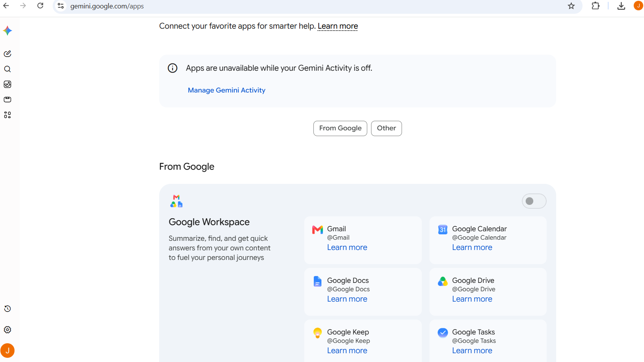This screenshot has width=644, height=362.
Task: Open Manage Gemini Activity link
Action: [226, 90]
